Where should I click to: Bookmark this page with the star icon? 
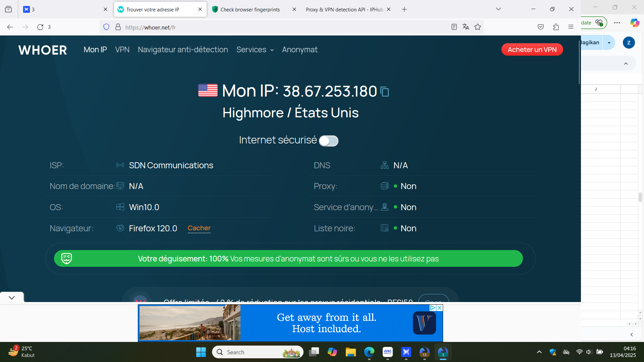(x=478, y=27)
